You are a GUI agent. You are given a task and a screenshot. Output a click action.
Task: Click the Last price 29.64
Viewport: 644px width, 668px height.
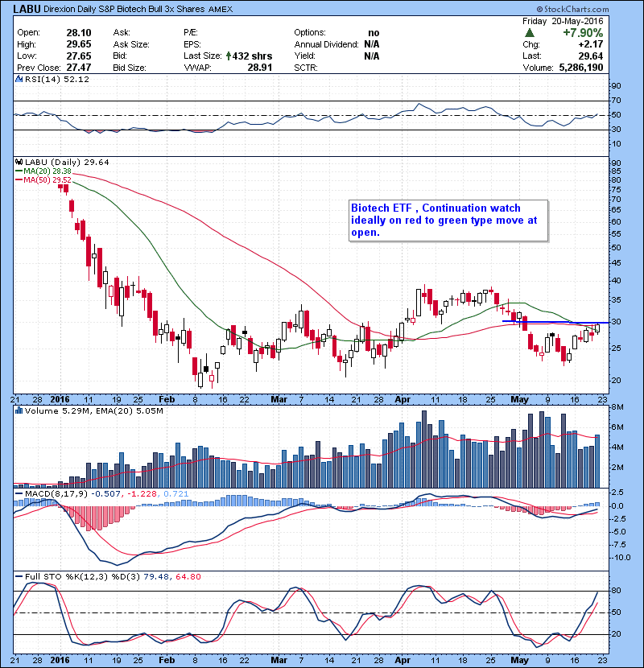pyautogui.click(x=591, y=56)
